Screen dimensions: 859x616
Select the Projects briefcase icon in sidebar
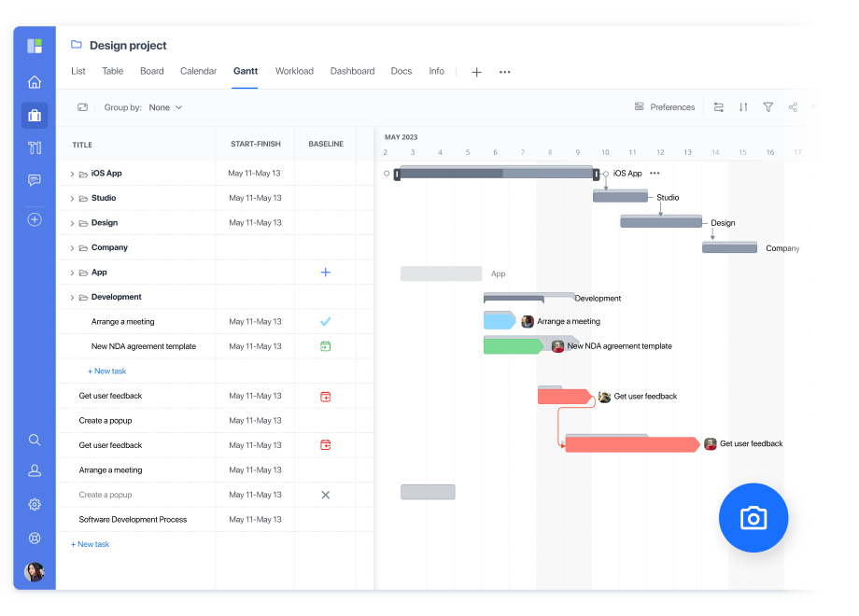(34, 116)
